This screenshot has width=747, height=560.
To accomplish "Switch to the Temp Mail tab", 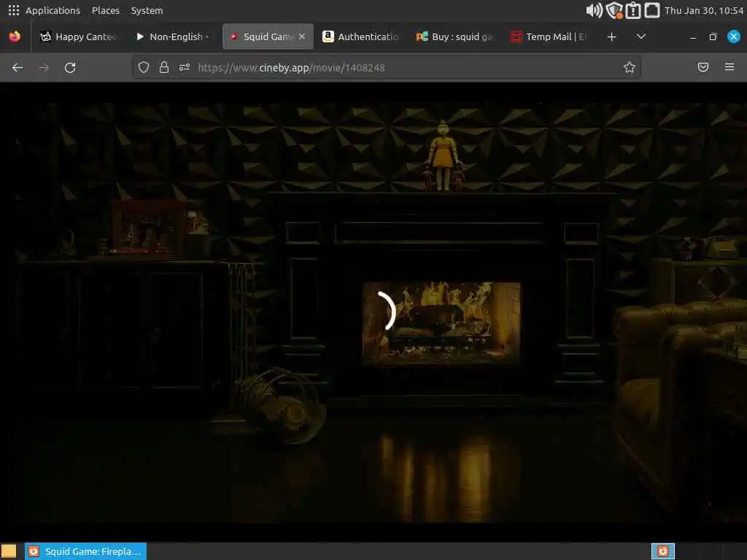I will coord(549,36).
